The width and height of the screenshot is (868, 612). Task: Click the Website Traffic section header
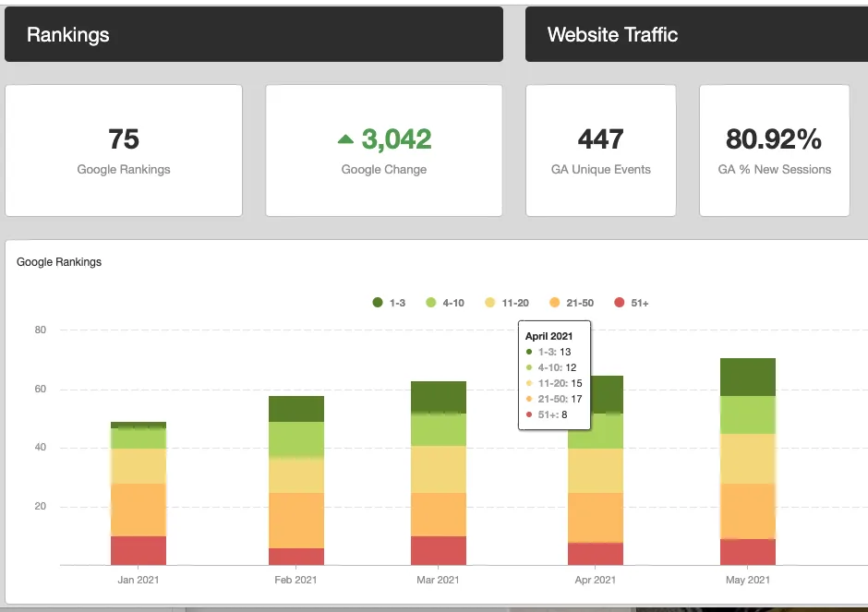[697, 34]
